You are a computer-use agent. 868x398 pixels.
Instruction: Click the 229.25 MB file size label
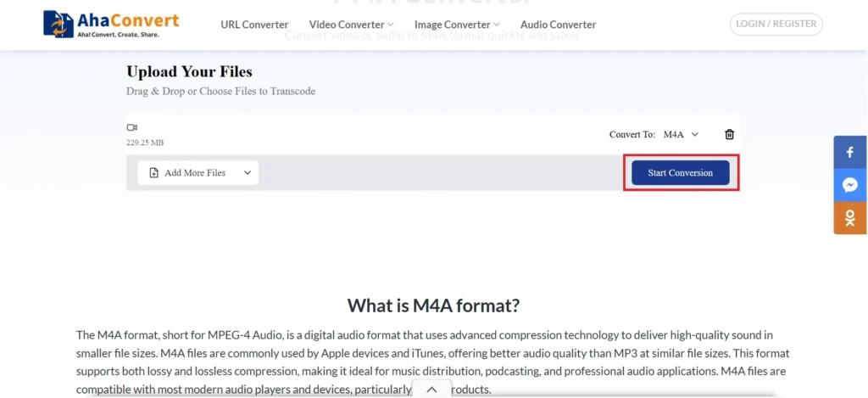click(145, 143)
